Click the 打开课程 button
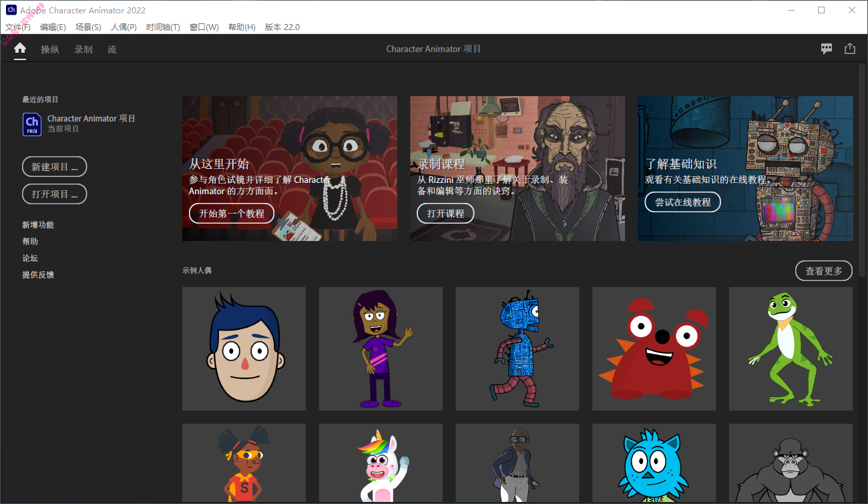 pos(446,214)
